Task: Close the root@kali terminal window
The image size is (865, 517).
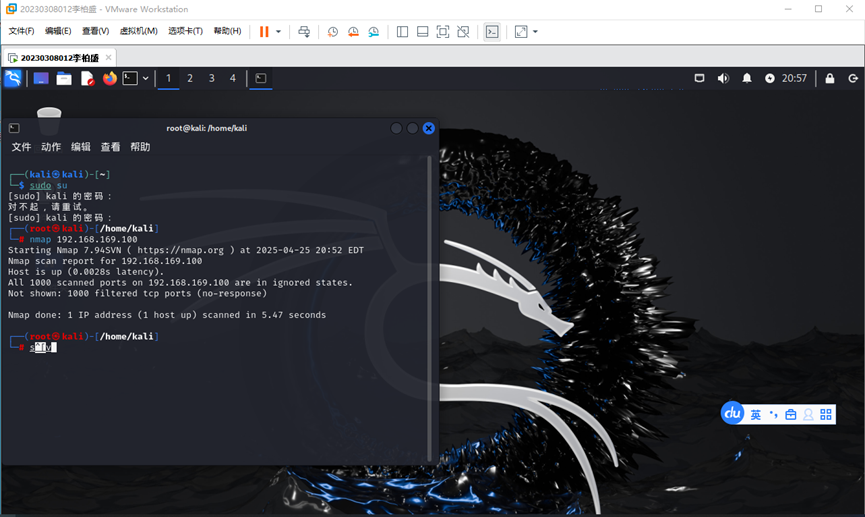Action: point(429,128)
